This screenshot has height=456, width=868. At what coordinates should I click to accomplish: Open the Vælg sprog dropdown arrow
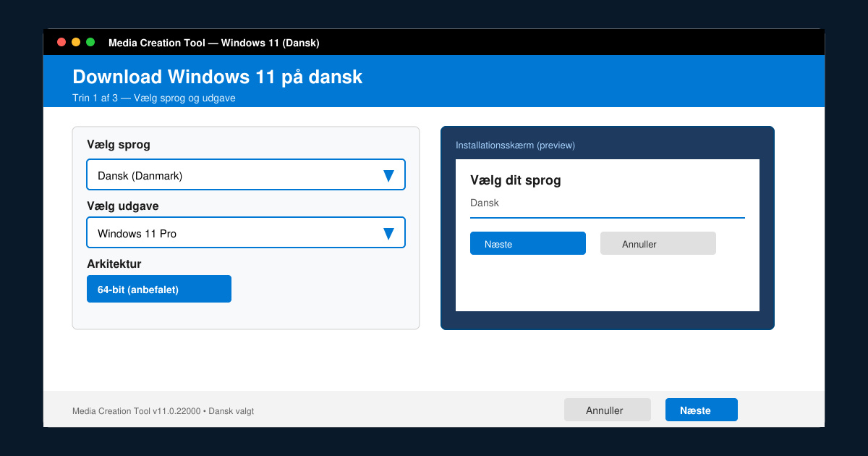[388, 175]
